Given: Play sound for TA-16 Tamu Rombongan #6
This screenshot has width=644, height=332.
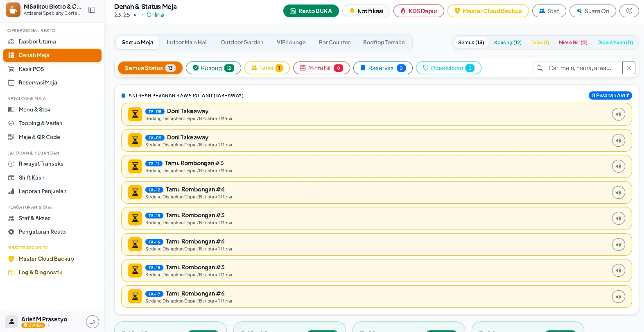Looking at the screenshot, I should pos(618,245).
